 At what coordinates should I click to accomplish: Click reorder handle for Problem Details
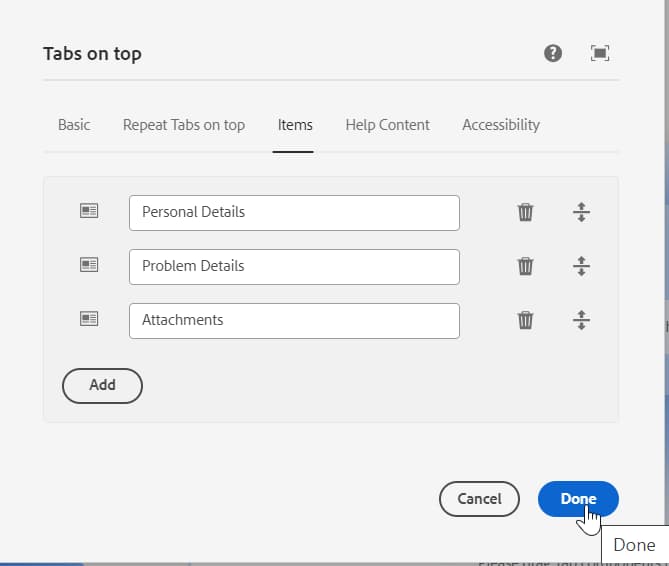pyautogui.click(x=581, y=266)
